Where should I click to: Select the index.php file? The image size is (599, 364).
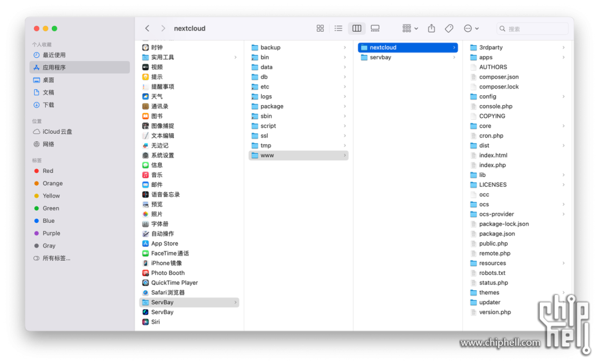tap(517, 166)
